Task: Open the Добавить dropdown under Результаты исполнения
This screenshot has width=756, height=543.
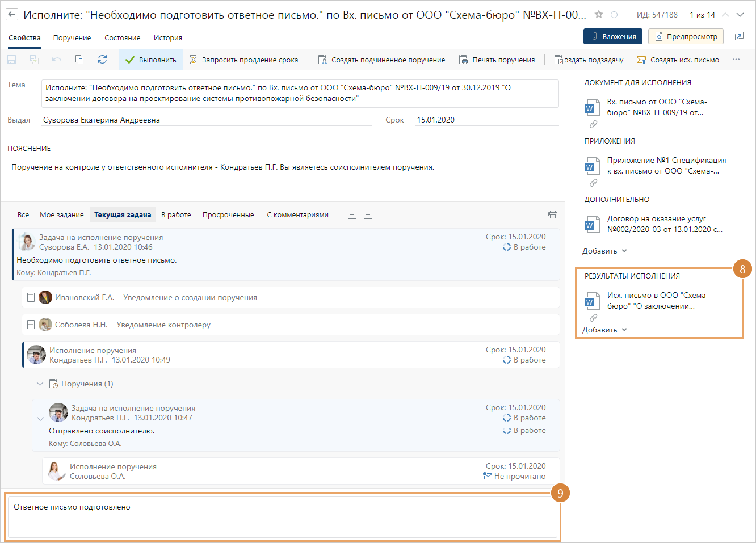Action: [604, 330]
